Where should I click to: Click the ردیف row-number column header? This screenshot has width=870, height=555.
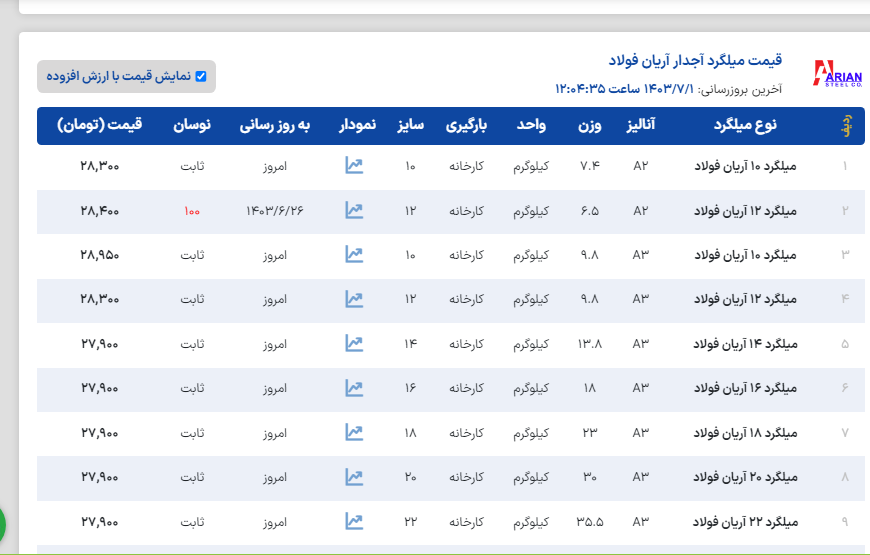(x=846, y=126)
